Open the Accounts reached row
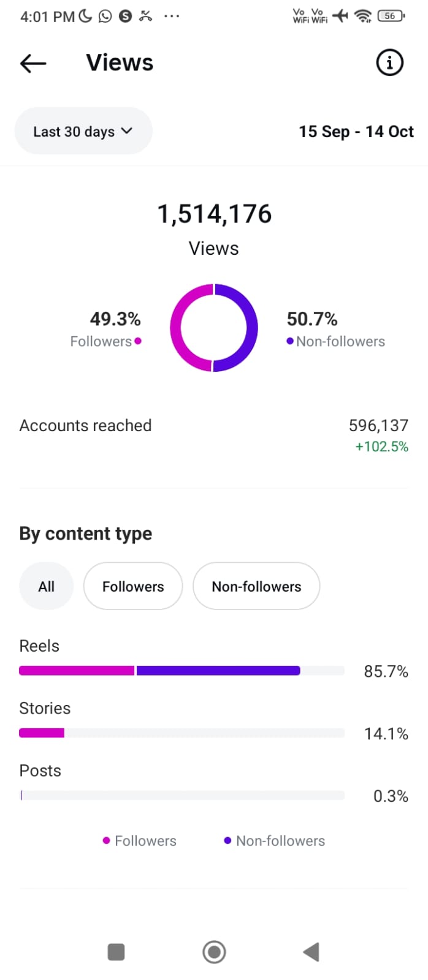The image size is (428, 980). pos(213,435)
